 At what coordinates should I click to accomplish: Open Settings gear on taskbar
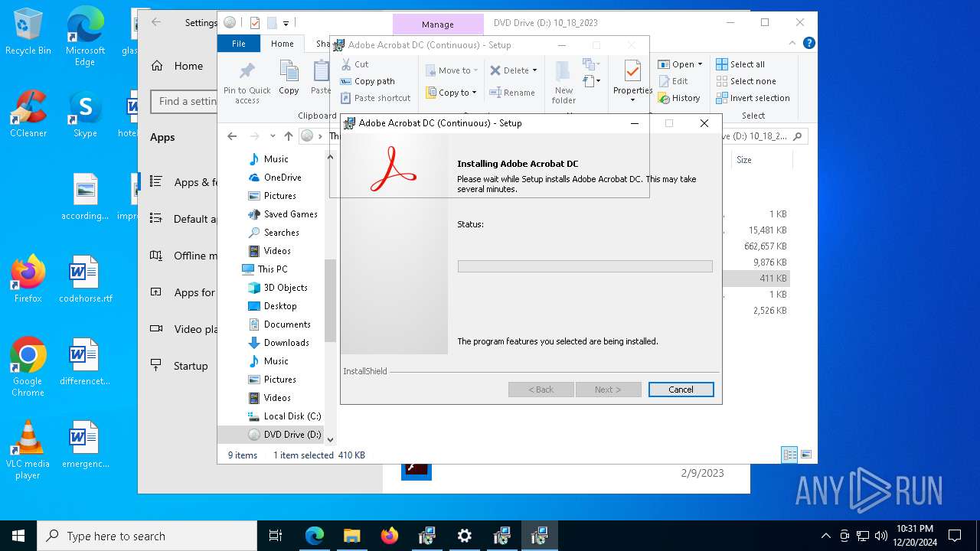pos(465,536)
